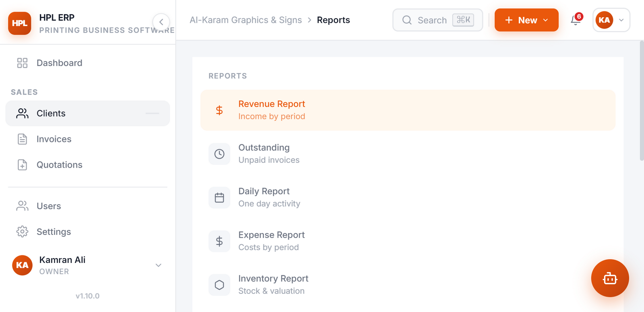The image size is (644, 312).
Task: Click the New button label
Action: click(x=528, y=20)
